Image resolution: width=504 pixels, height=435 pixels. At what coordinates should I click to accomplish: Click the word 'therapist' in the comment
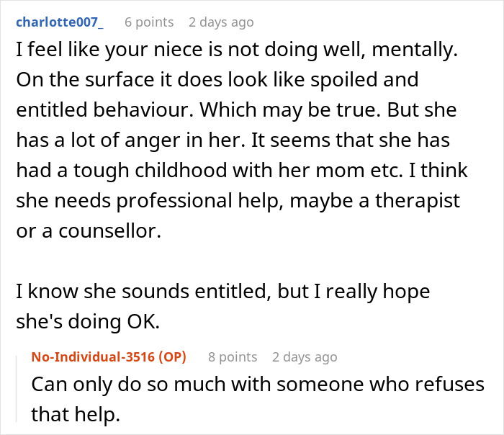coord(418,201)
